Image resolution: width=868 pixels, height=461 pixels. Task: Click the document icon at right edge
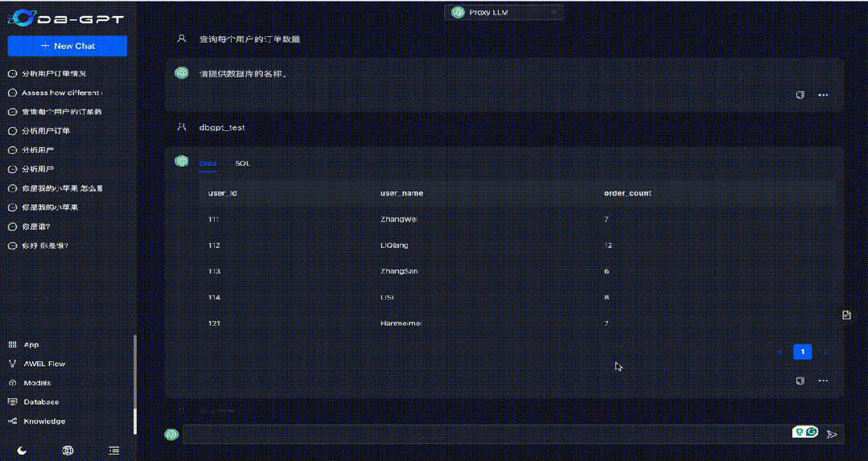click(x=846, y=315)
